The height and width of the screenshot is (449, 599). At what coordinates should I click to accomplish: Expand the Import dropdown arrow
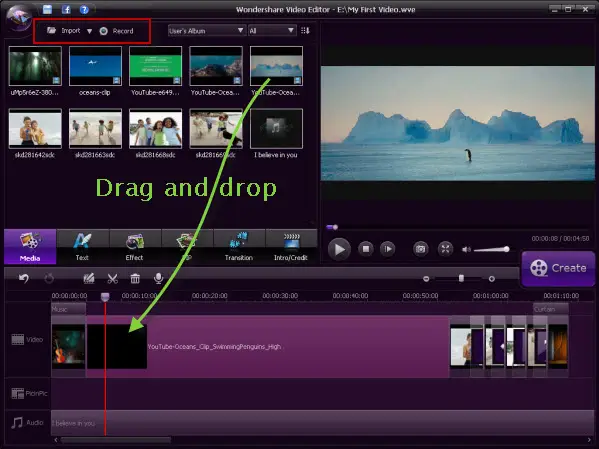point(89,31)
